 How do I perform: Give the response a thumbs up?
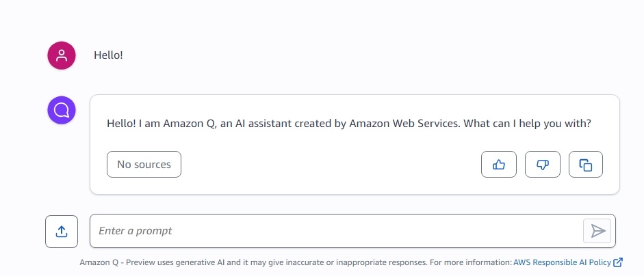click(499, 165)
